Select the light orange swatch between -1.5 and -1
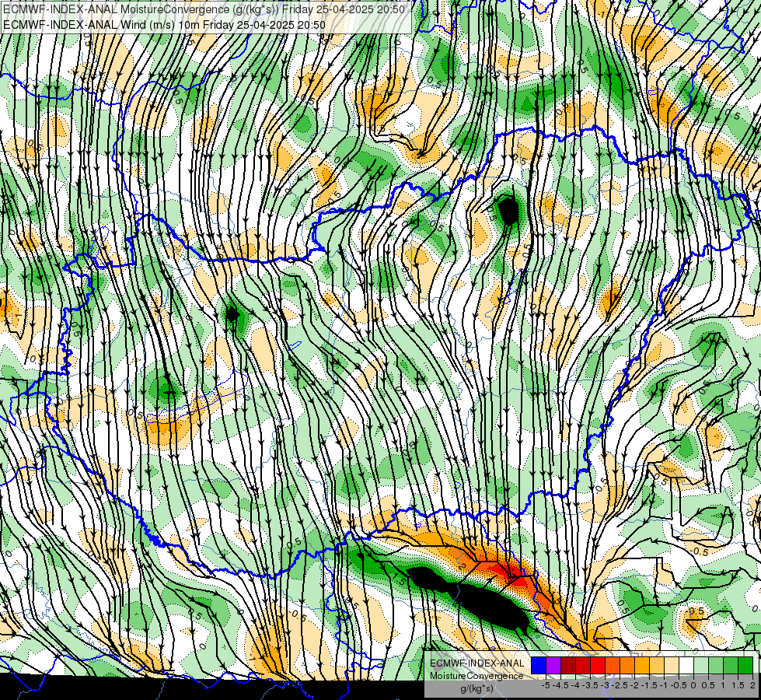This screenshot has height=700, width=761. tap(657, 665)
